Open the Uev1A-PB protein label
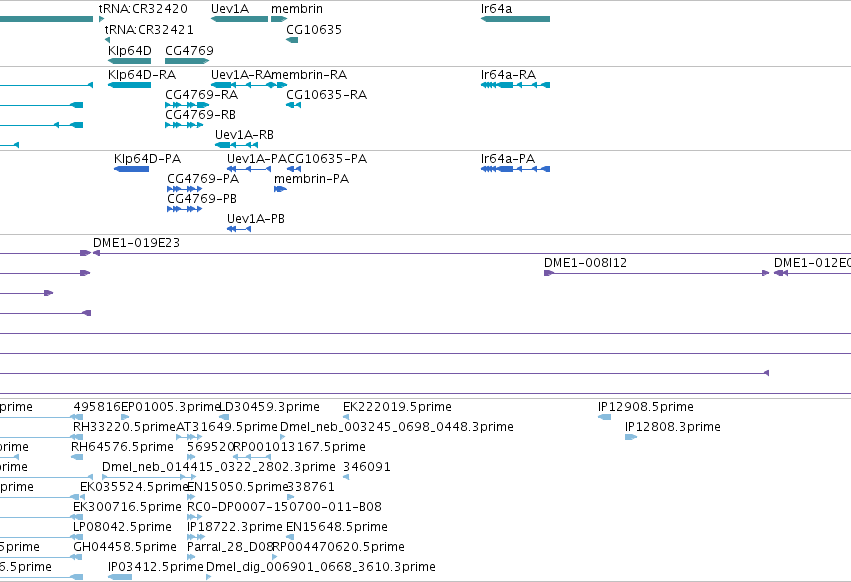Viewport: 851px width, 582px height. point(256,219)
